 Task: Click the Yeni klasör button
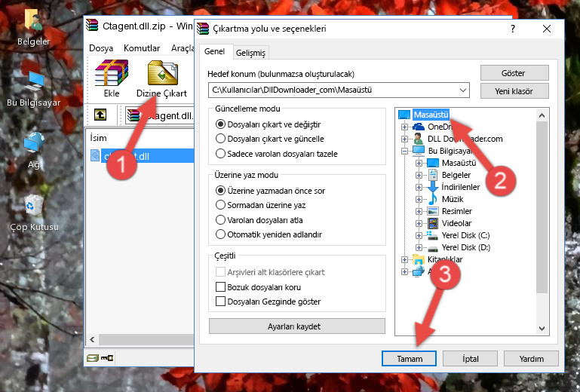point(514,91)
